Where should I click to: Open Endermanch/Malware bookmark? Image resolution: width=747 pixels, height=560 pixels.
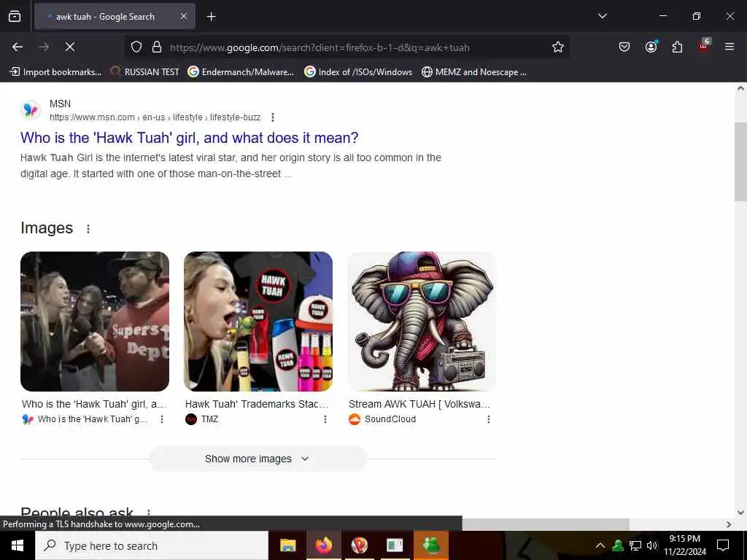(x=241, y=72)
